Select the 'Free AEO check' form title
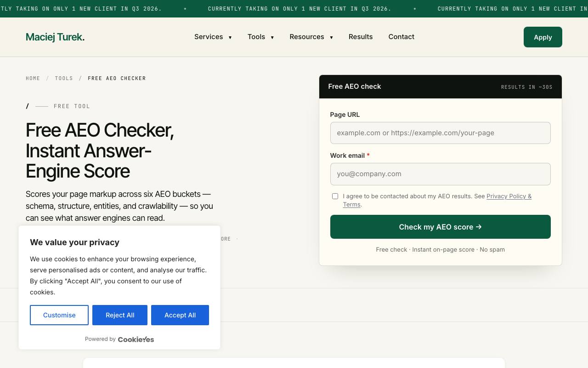This screenshot has width=588, height=368. coord(355,86)
